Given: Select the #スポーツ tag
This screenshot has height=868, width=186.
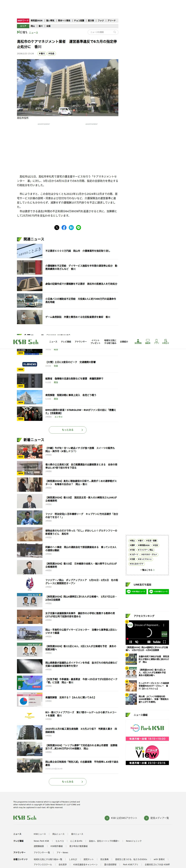Looking at the screenshot, I should coord(134,554).
